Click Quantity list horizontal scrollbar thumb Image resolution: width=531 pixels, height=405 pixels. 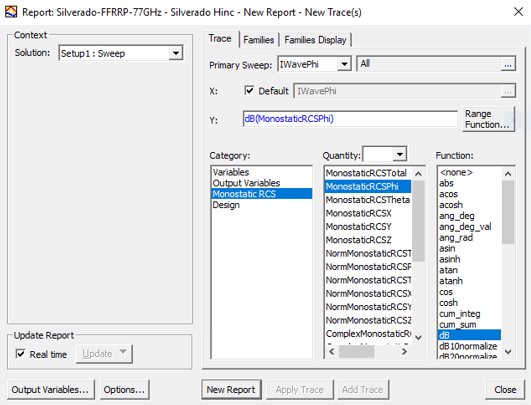[x=356, y=351]
